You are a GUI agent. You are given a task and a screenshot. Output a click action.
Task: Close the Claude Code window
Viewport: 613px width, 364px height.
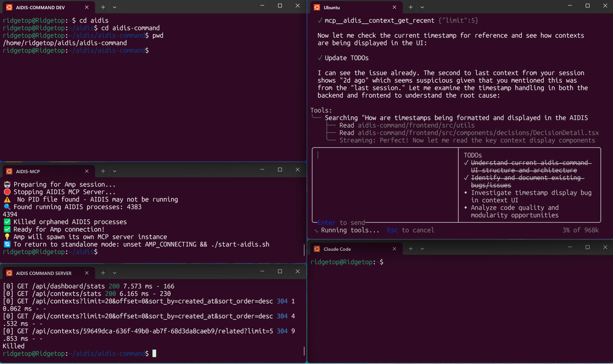[x=605, y=247]
